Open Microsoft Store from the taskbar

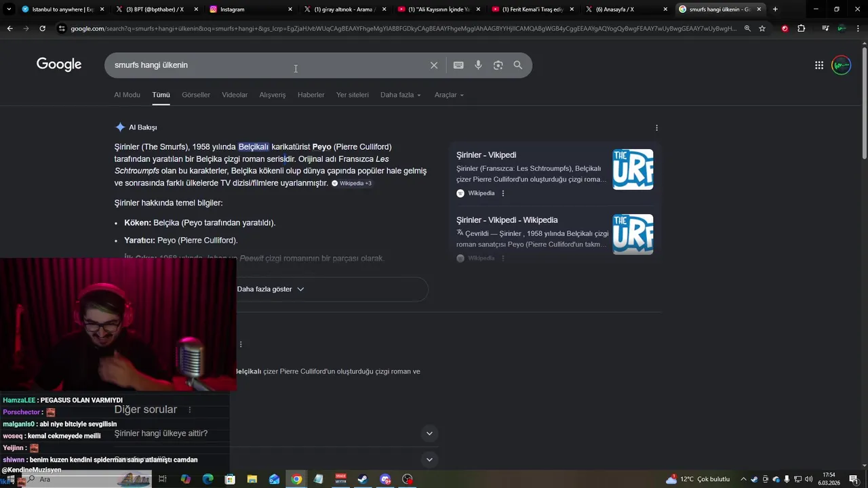pos(230,479)
